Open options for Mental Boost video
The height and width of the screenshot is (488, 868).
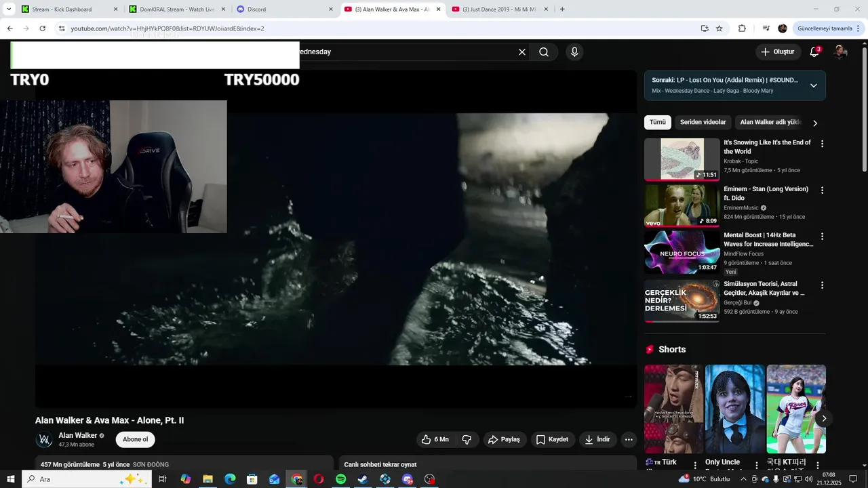pos(822,237)
